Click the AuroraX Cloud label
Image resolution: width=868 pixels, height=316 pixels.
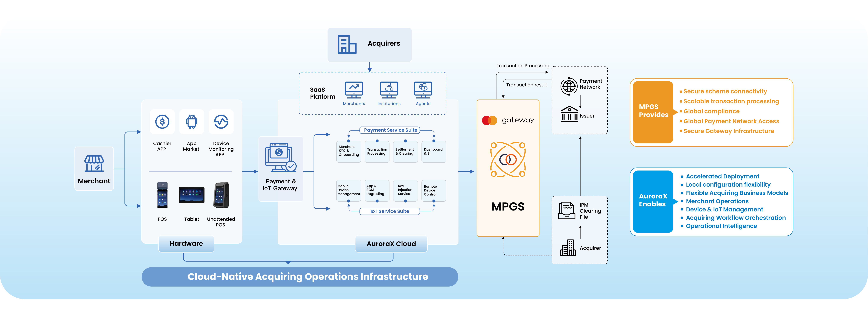click(391, 244)
